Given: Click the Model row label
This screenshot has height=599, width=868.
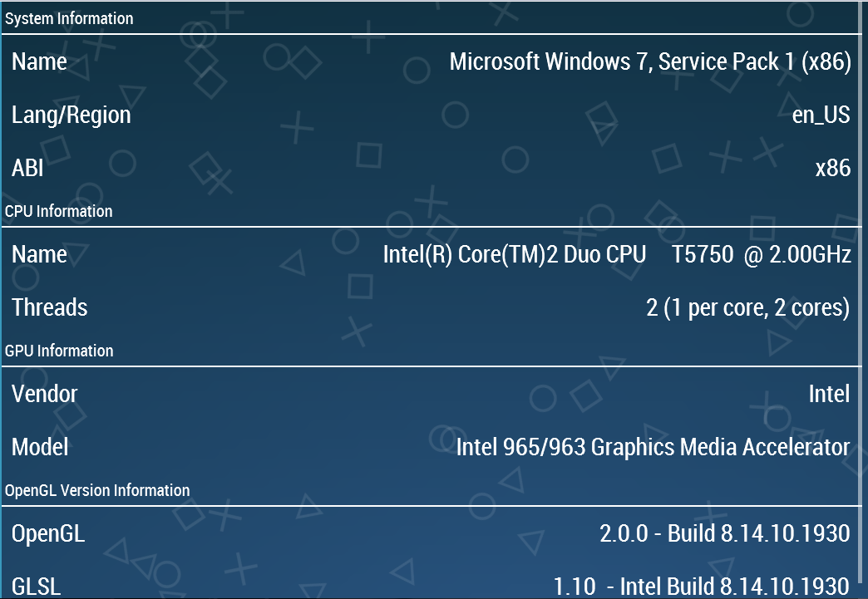Looking at the screenshot, I should [x=40, y=448].
